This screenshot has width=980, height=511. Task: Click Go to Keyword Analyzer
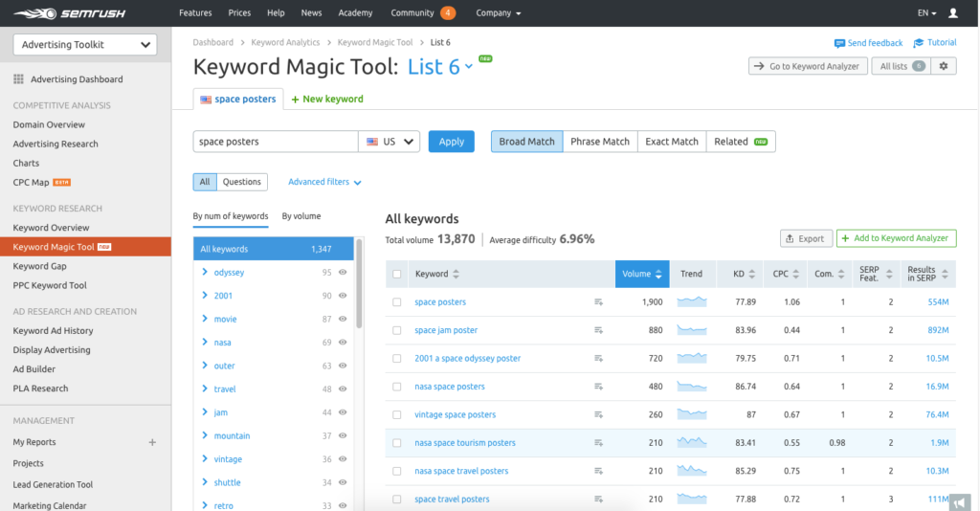point(808,66)
